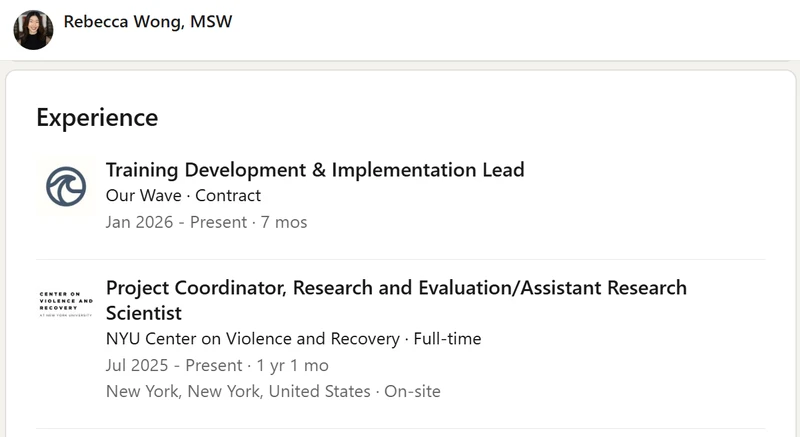Click the name Rebecca Wong, MSW
This screenshot has height=437, width=800.
pos(148,22)
